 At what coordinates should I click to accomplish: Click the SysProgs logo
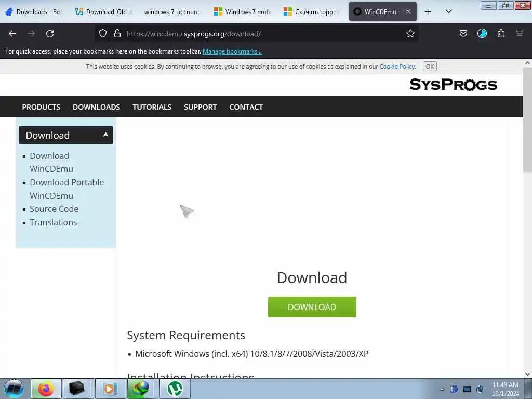453,85
